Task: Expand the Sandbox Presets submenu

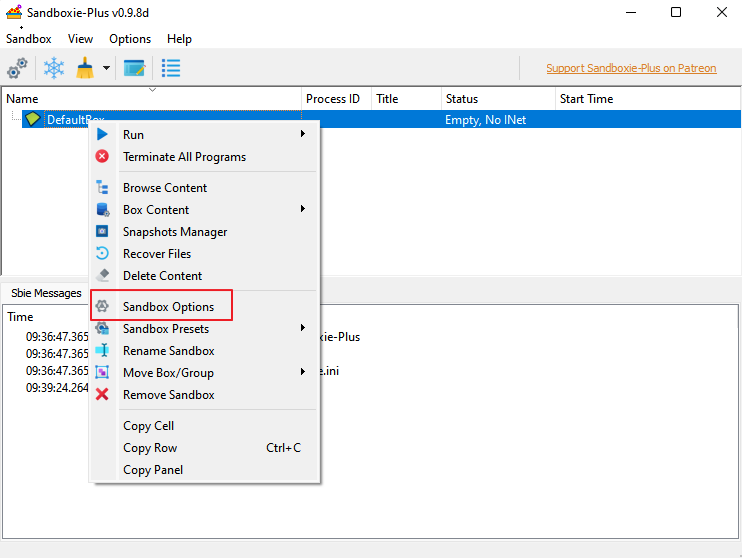Action: 303,329
